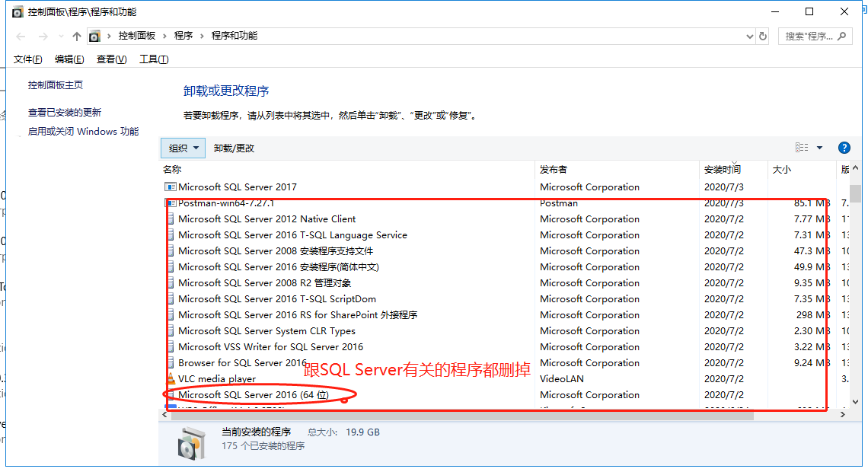Sort by 名称 column header
This screenshot has width=868, height=472.
(x=172, y=169)
